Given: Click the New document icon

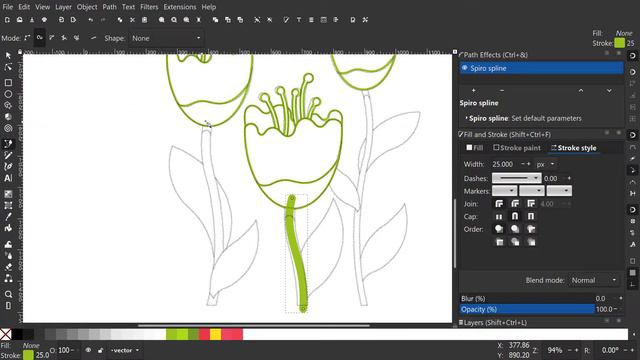Looking at the screenshot, I should pos(7,20).
